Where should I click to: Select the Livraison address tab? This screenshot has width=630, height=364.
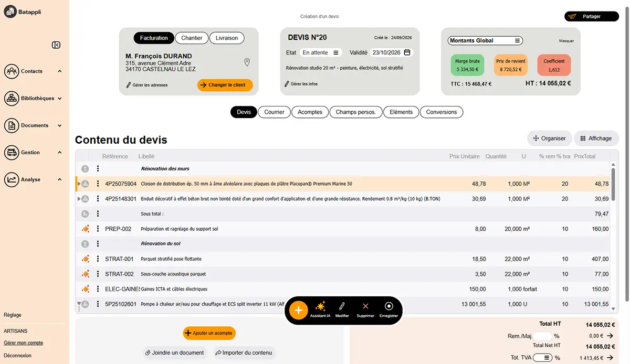pyautogui.click(x=227, y=38)
